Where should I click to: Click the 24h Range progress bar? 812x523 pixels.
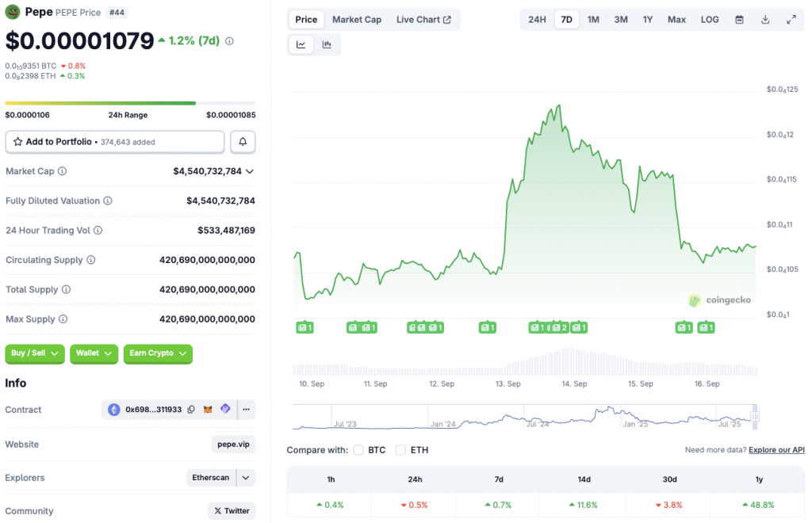[130, 103]
